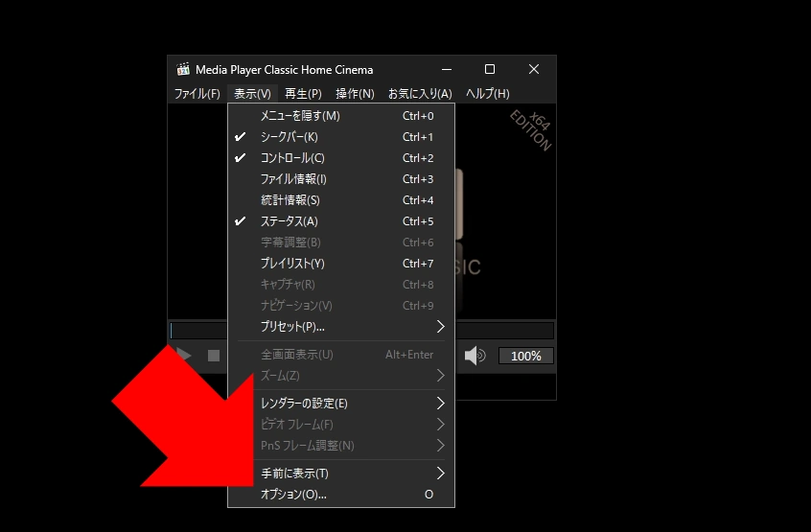Click the play button
Screen dimensions: 811x532
184,356
